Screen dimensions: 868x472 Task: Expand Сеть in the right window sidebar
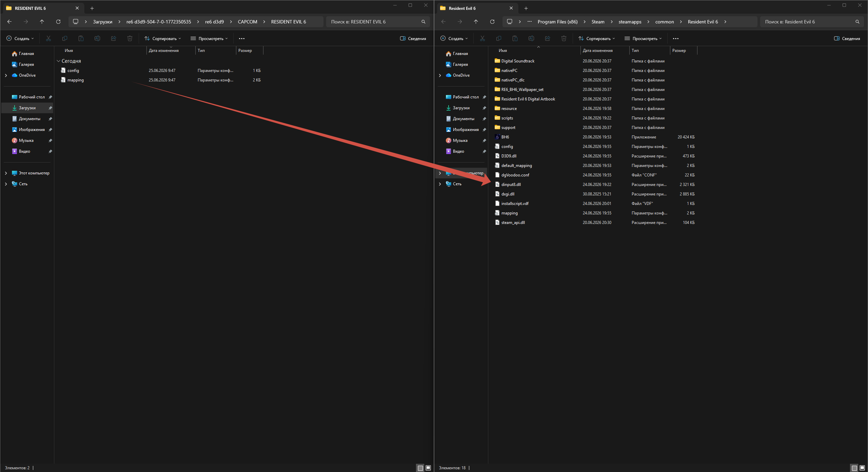tap(440, 184)
